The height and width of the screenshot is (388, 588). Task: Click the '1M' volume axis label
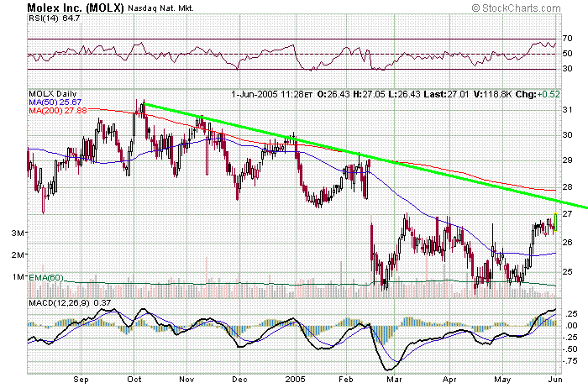click(18, 276)
